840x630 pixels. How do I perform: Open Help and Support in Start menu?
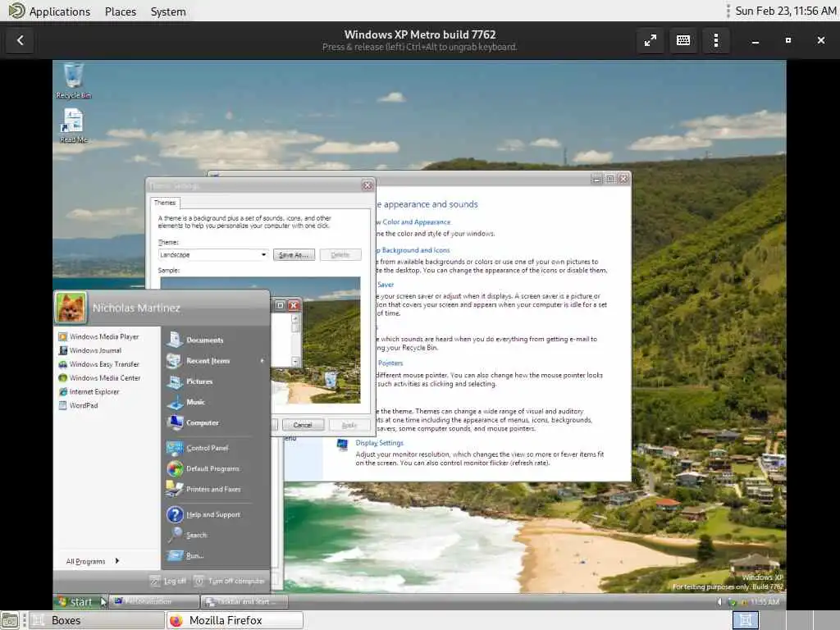(x=203, y=515)
